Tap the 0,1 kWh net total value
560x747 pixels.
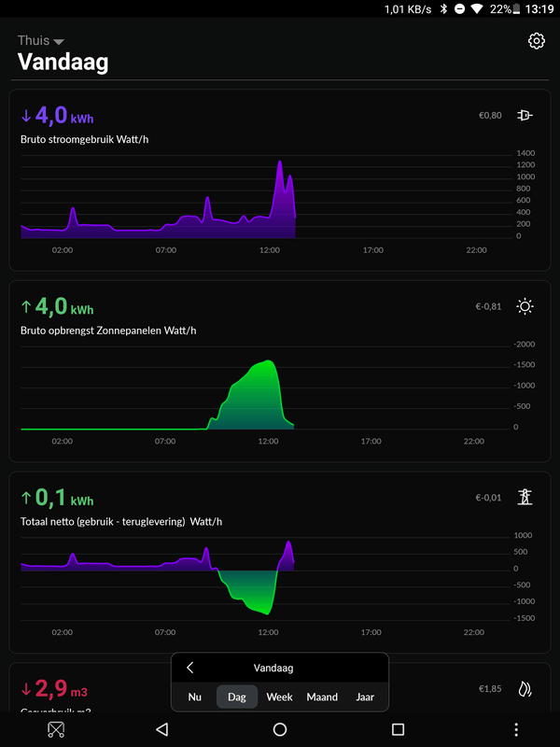pos(57,498)
